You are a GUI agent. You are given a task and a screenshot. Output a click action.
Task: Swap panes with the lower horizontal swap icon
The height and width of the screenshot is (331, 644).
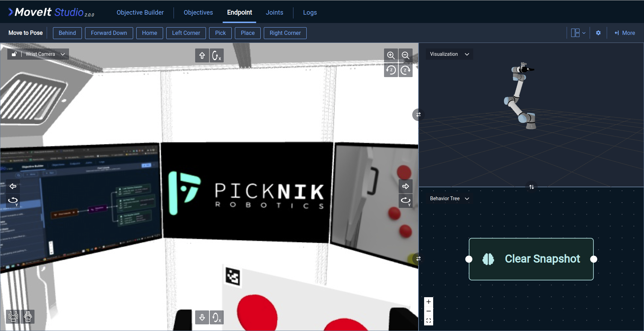tap(418, 258)
